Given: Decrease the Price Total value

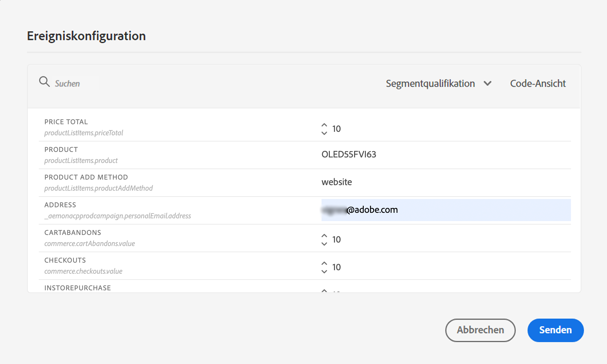Looking at the screenshot, I should click(324, 133).
